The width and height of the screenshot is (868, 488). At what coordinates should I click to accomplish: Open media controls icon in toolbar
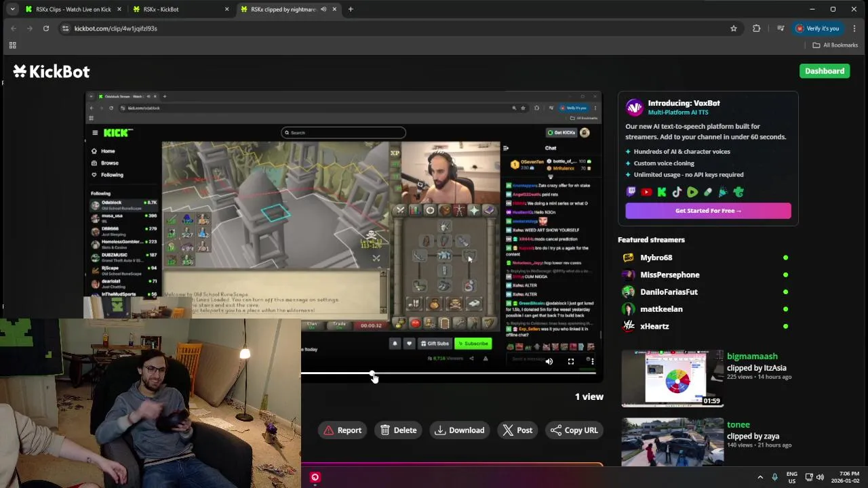tap(781, 28)
